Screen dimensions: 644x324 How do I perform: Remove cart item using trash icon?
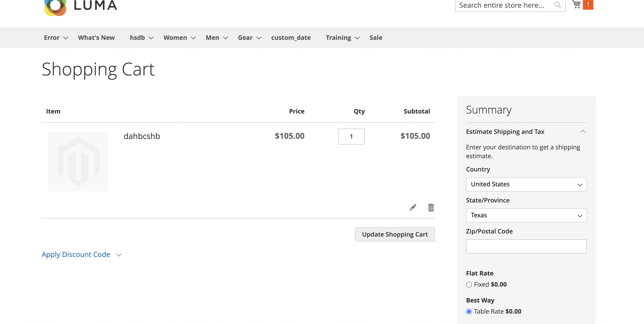[431, 207]
